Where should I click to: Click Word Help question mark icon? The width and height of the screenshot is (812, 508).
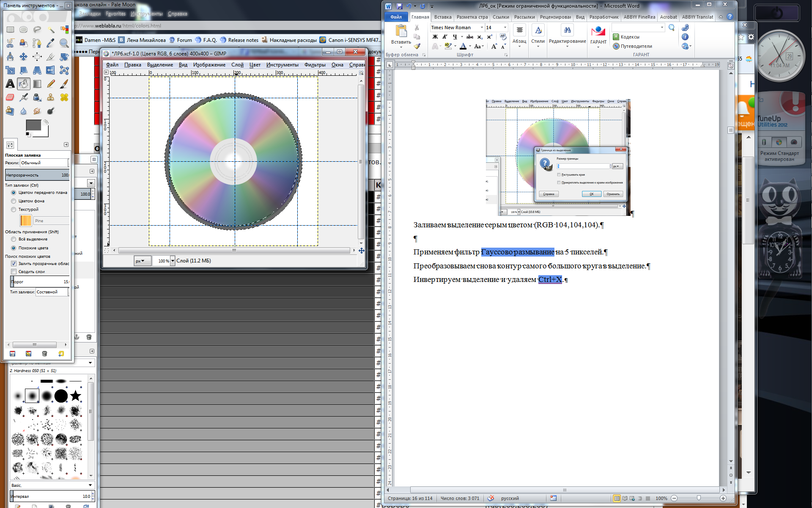pyautogui.click(x=730, y=17)
